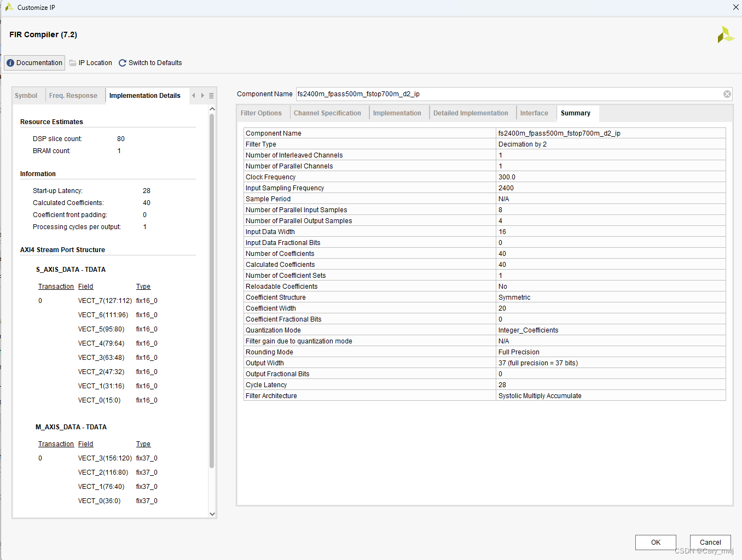Click the Clock Frequency value 300.0
The image size is (742, 560).
pos(507,177)
